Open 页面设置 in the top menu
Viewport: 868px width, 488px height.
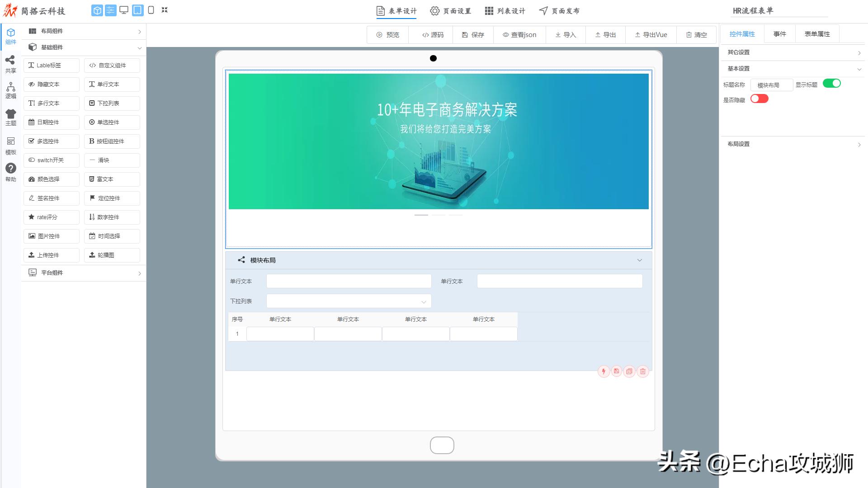tap(450, 11)
